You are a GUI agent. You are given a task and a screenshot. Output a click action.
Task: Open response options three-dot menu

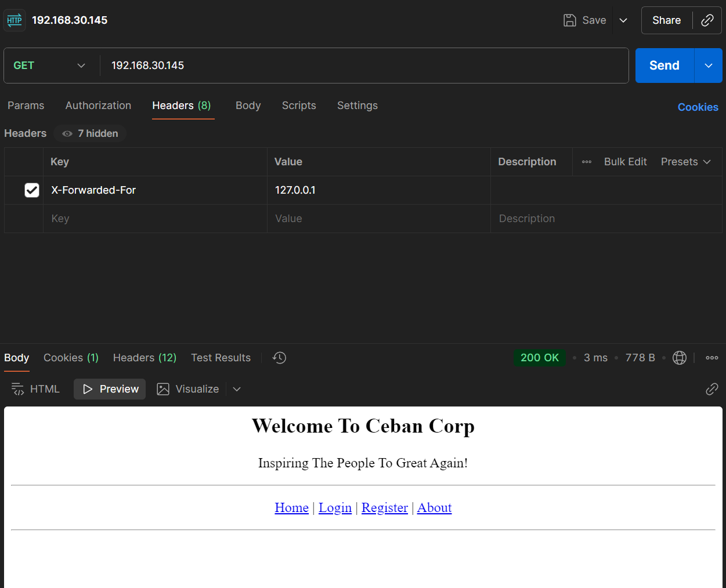coord(712,358)
